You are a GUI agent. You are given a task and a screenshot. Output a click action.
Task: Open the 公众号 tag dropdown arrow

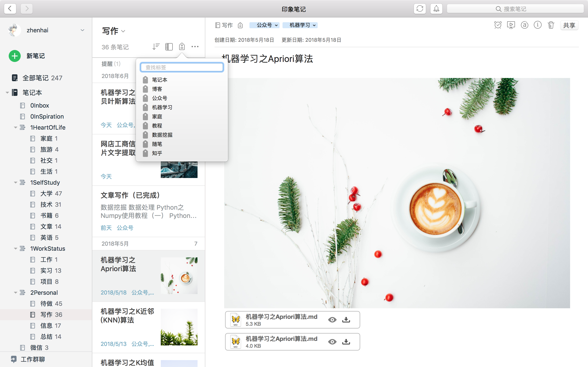pyautogui.click(x=276, y=25)
